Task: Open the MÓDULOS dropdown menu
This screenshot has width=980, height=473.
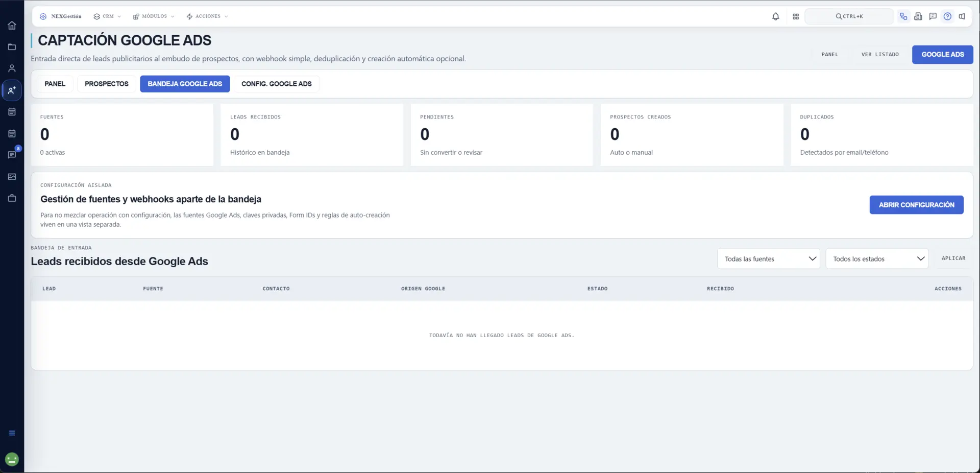Action: click(154, 16)
